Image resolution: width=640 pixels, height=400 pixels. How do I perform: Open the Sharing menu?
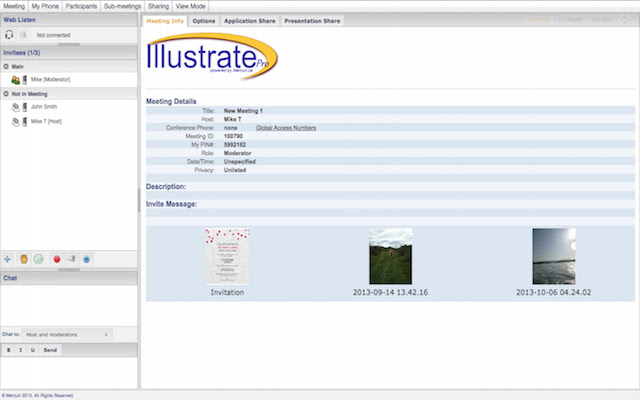[x=158, y=6]
